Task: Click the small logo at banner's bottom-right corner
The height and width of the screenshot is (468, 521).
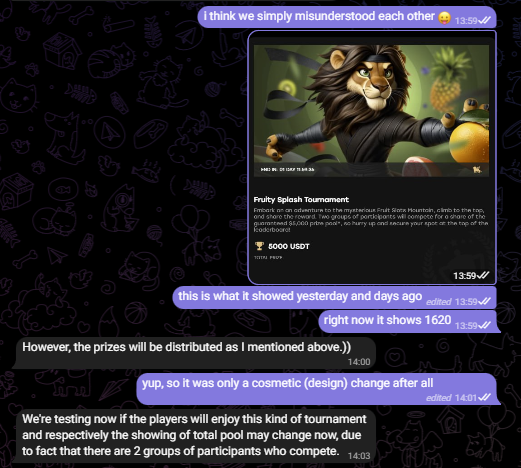Action: (477, 170)
